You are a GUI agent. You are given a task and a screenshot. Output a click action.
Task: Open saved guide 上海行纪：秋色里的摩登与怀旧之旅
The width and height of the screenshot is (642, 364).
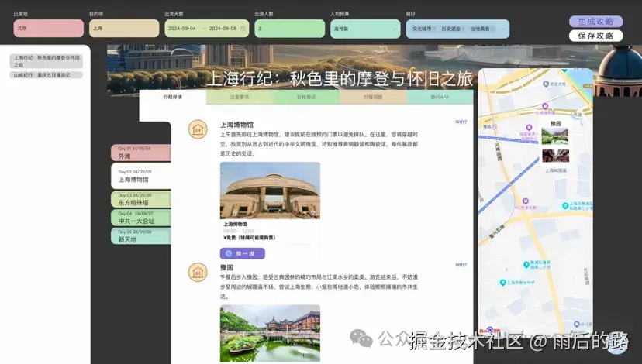47,61
